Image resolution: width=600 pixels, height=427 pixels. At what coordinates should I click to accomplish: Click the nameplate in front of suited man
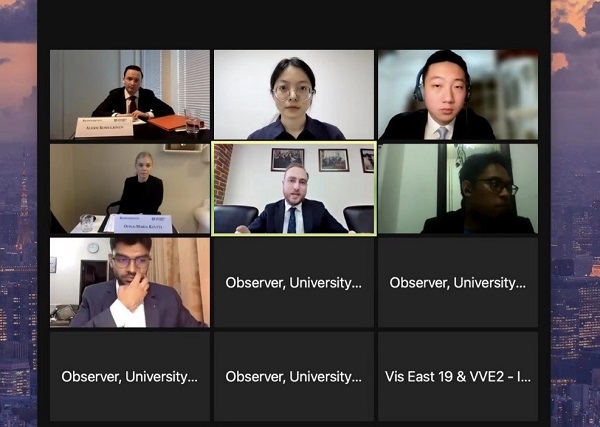point(104,127)
